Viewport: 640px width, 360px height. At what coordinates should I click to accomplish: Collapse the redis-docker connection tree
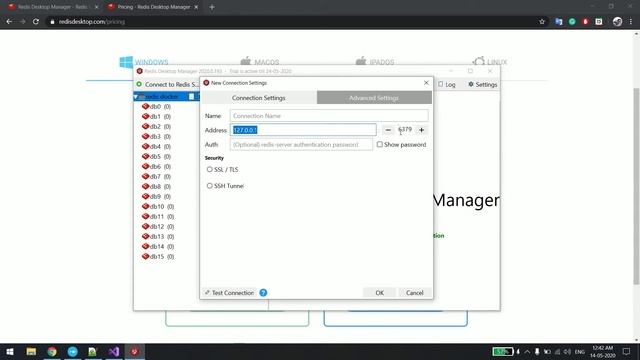tap(136, 97)
